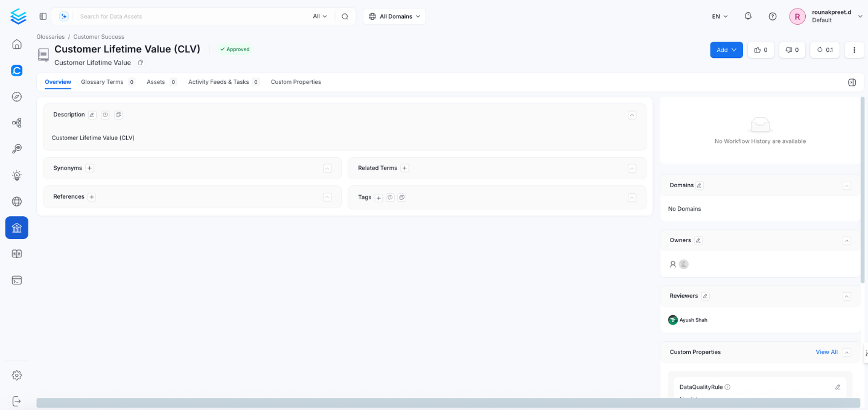Open the Custom Properties tab
This screenshot has height=410, width=868.
coord(296,82)
